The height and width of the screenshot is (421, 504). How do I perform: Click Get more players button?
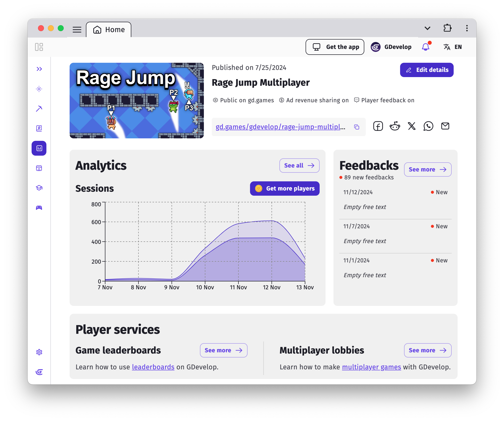pyautogui.click(x=285, y=189)
